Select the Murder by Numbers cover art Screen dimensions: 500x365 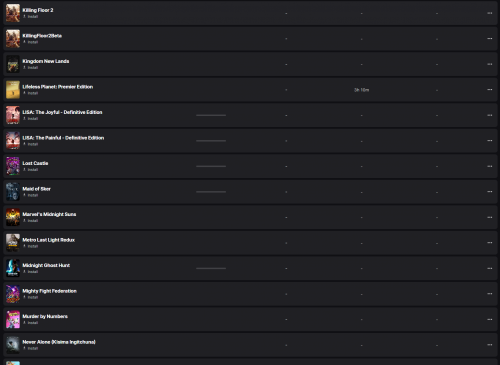coord(13,319)
